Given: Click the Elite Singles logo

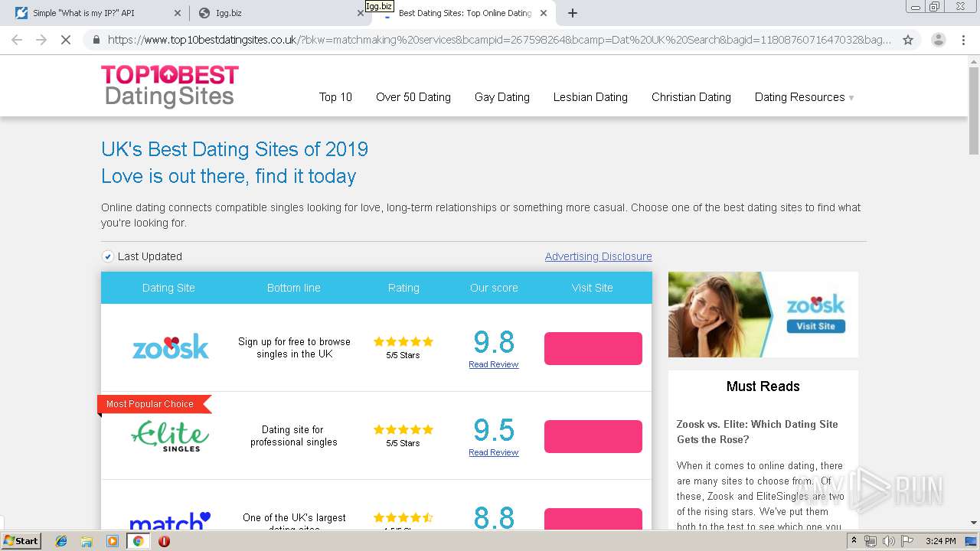Looking at the screenshot, I should point(170,435).
